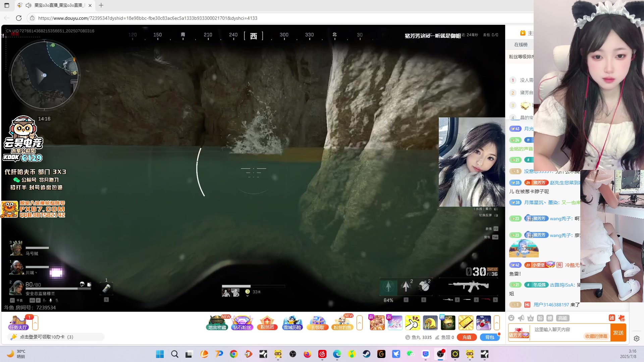644x362 pixels.
Task: Open the 粉丝钓鱼 fan fishing icon
Action: [x=342, y=323]
